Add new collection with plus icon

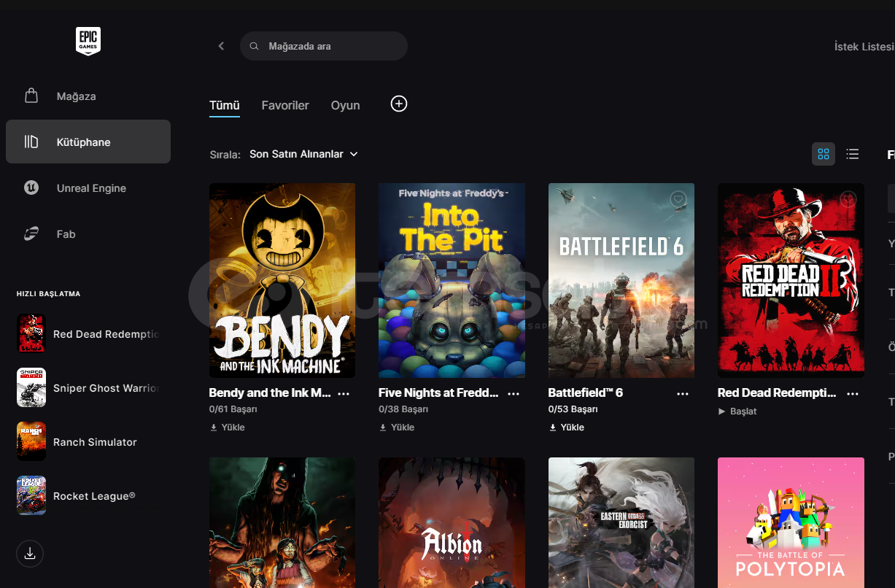click(399, 104)
